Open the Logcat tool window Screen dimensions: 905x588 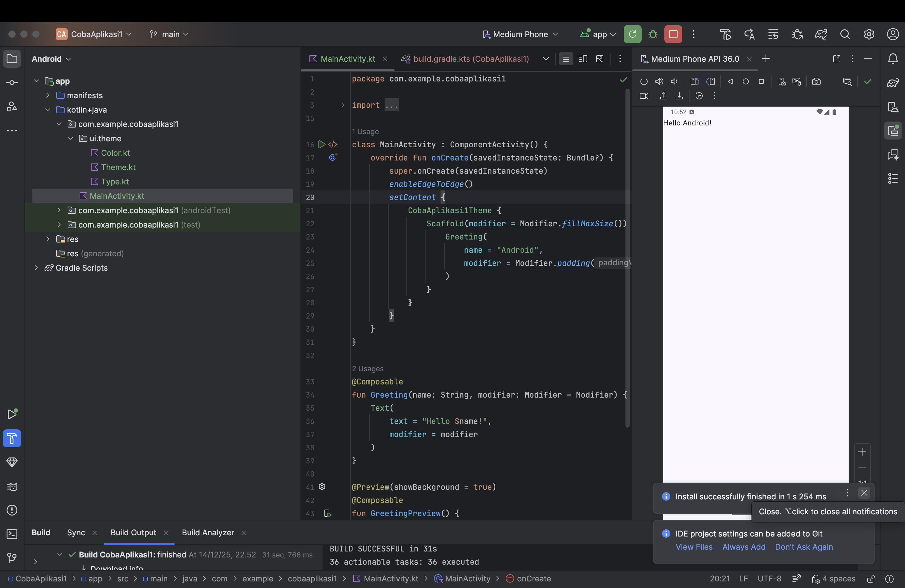[x=12, y=487]
